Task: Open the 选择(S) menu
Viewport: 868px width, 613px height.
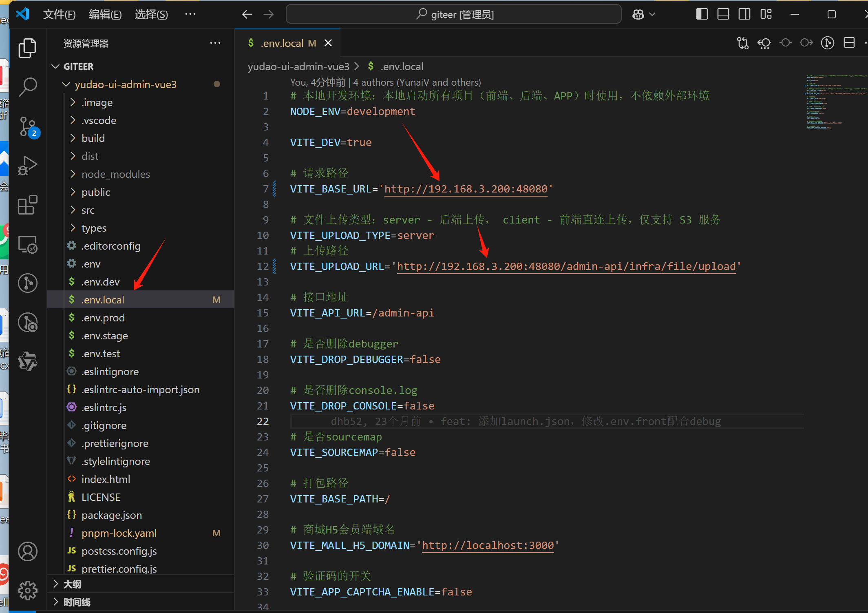Action: coord(151,15)
